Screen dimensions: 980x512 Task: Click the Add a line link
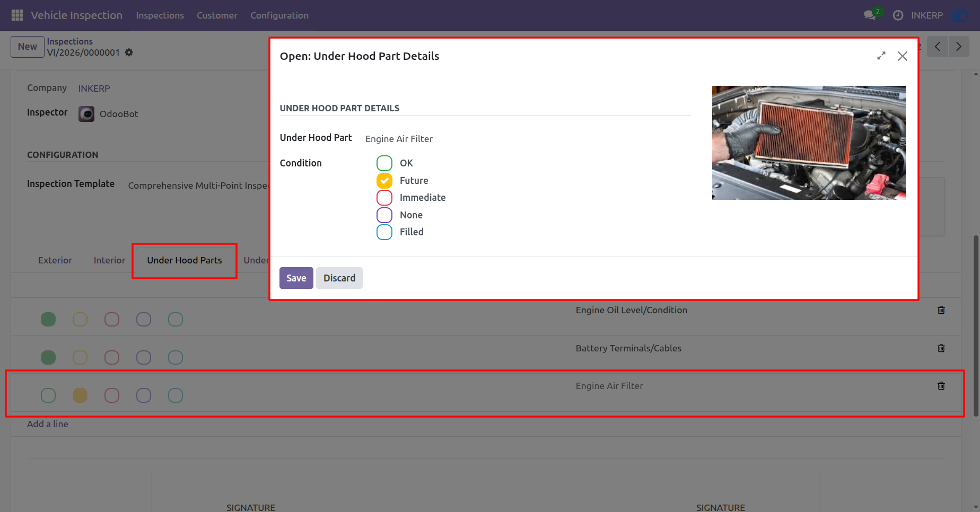tap(48, 424)
